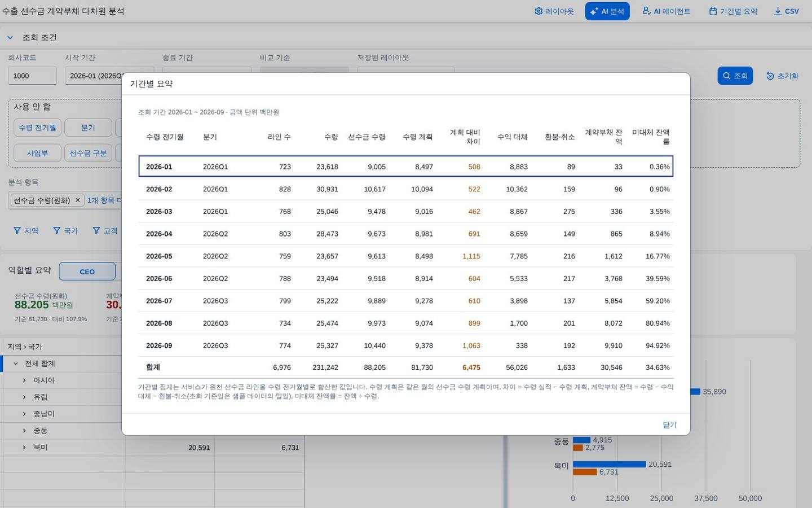
Task: Close the dialog with 닫기
Action: coord(669,425)
